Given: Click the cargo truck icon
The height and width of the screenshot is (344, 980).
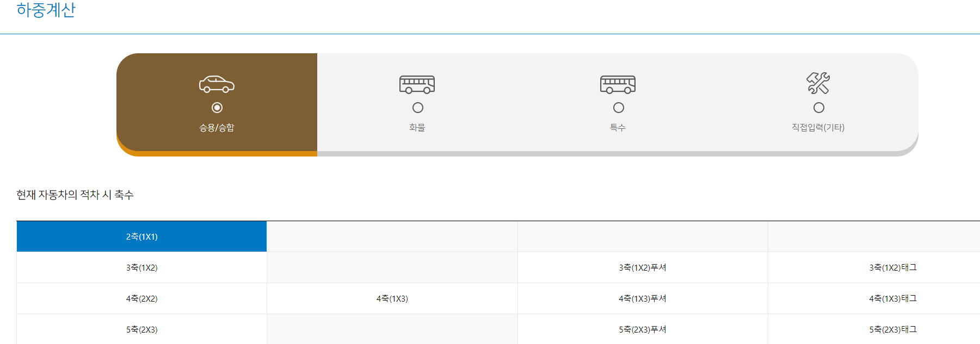Looking at the screenshot, I should click(417, 84).
